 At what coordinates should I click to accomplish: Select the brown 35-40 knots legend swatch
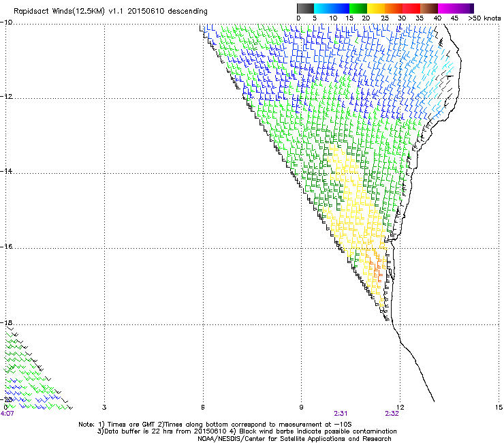click(x=429, y=8)
